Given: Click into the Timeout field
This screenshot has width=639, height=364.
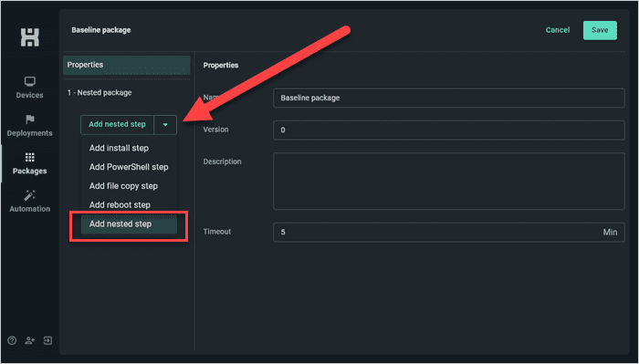Looking at the screenshot, I should (449, 233).
